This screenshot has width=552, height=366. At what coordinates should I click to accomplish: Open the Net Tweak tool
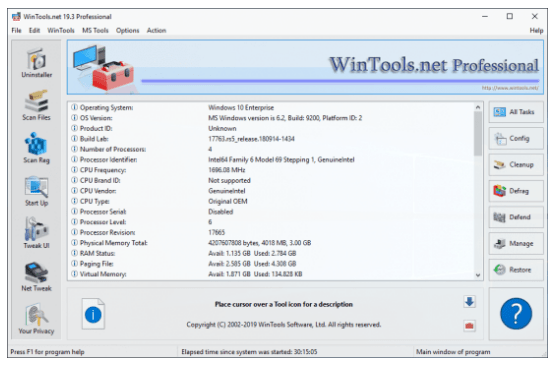(36, 277)
